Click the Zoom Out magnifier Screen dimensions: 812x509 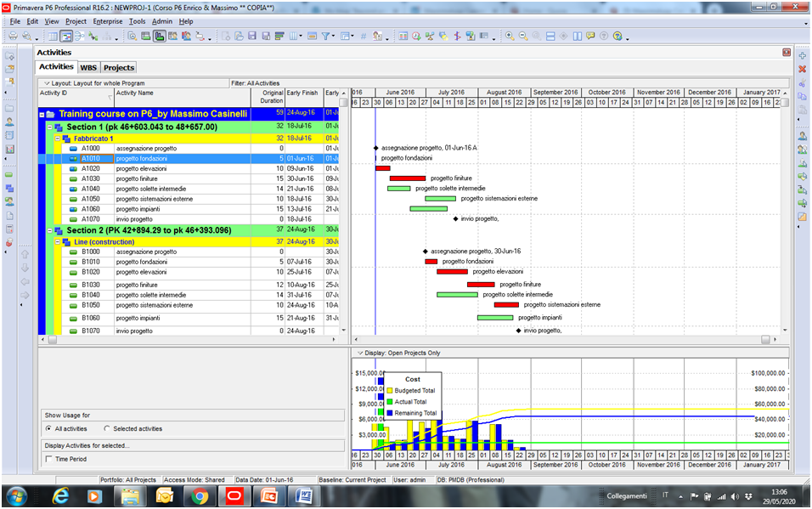[523, 36]
